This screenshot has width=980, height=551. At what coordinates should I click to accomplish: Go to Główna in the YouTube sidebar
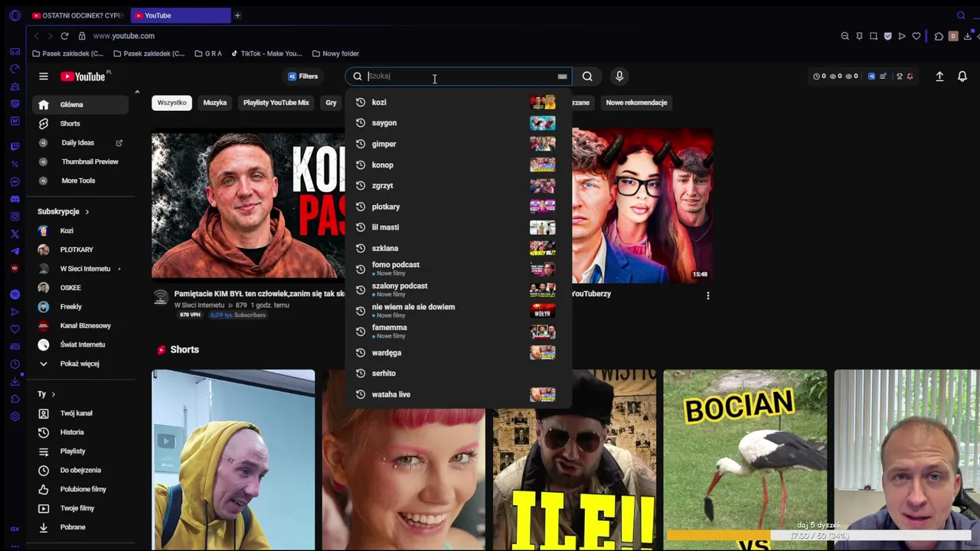(81, 105)
